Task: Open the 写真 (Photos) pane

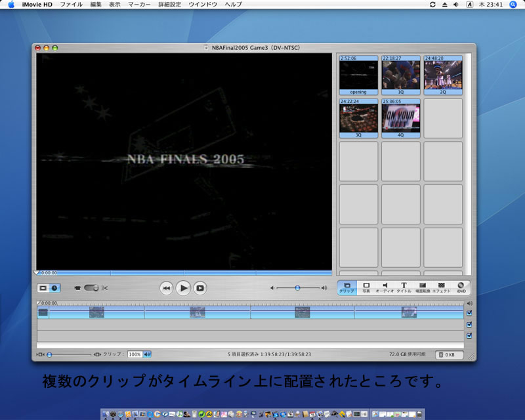Action: pos(366,287)
